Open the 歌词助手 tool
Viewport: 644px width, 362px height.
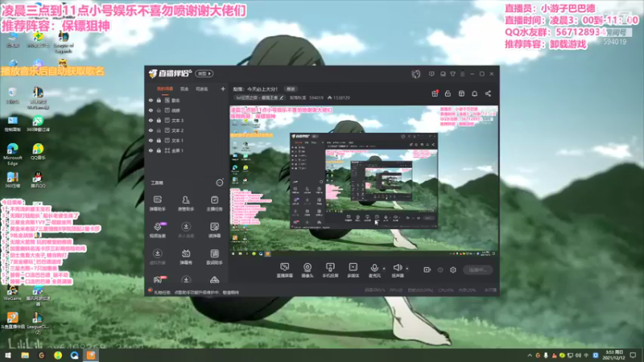pos(214,257)
